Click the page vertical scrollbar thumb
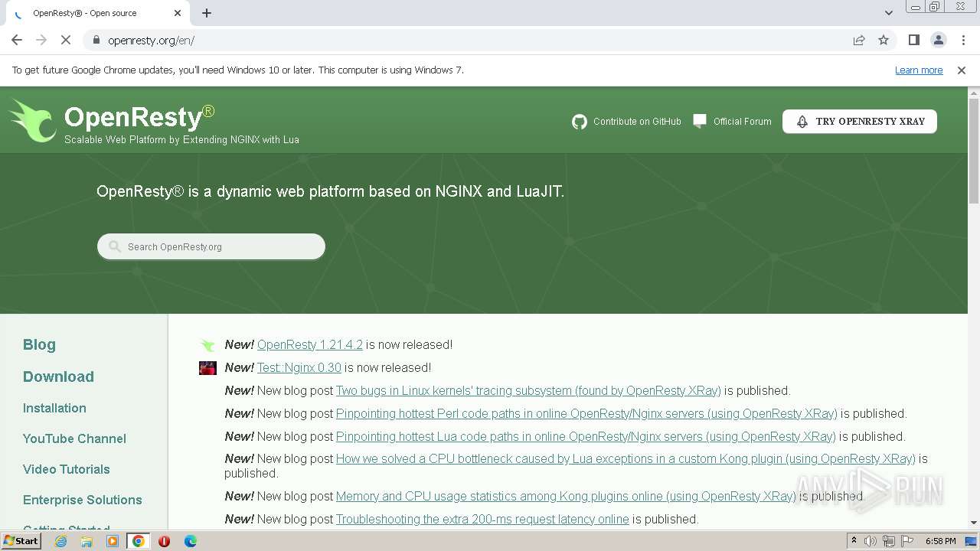 coord(974,149)
